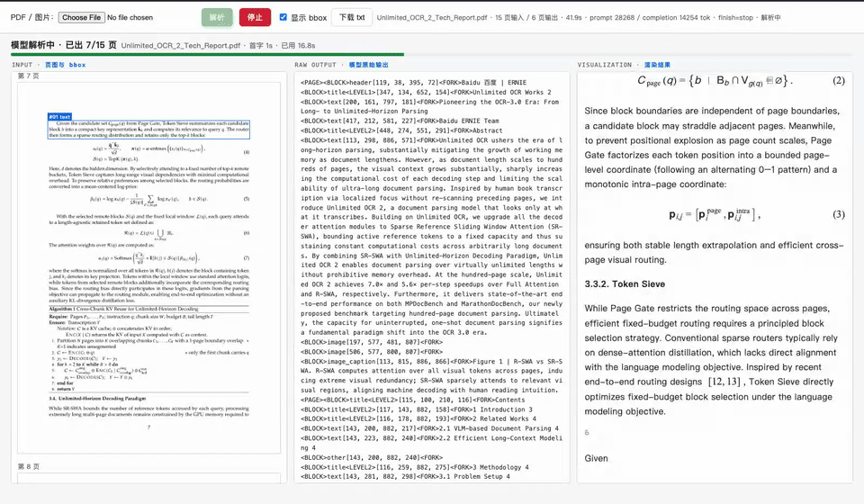Click the raw line '3 Methodology 4'
This screenshot has height=504, width=864.
pos(414,468)
